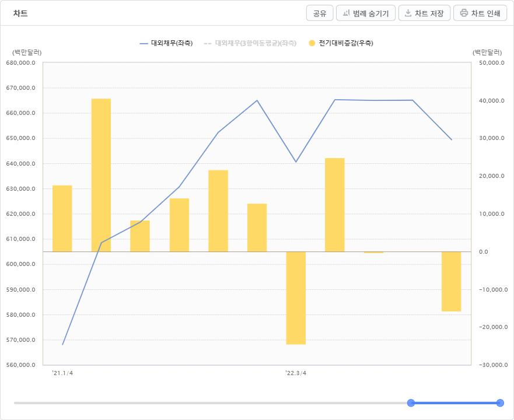514x420 pixels.
Task: Click the 40,000.0 right axis label
Action: 492,101
